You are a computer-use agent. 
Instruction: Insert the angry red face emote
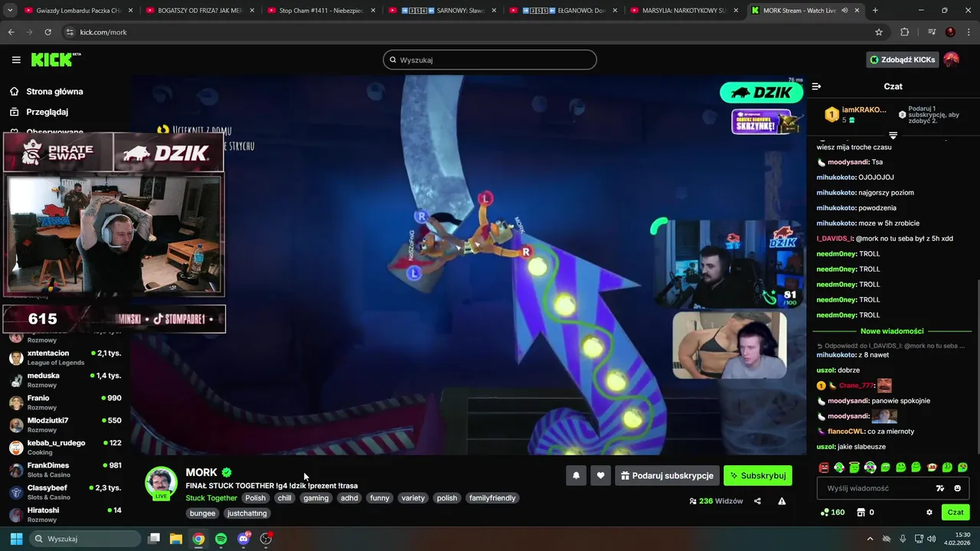(824, 468)
